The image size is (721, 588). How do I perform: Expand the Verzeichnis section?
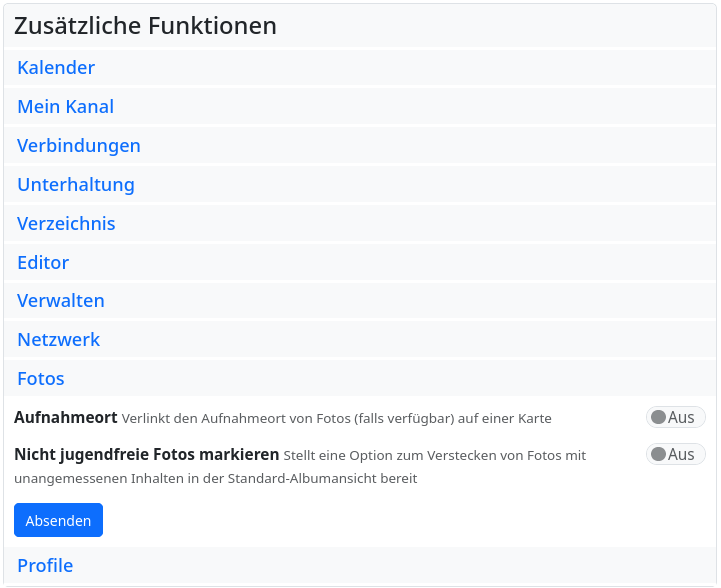click(x=66, y=224)
